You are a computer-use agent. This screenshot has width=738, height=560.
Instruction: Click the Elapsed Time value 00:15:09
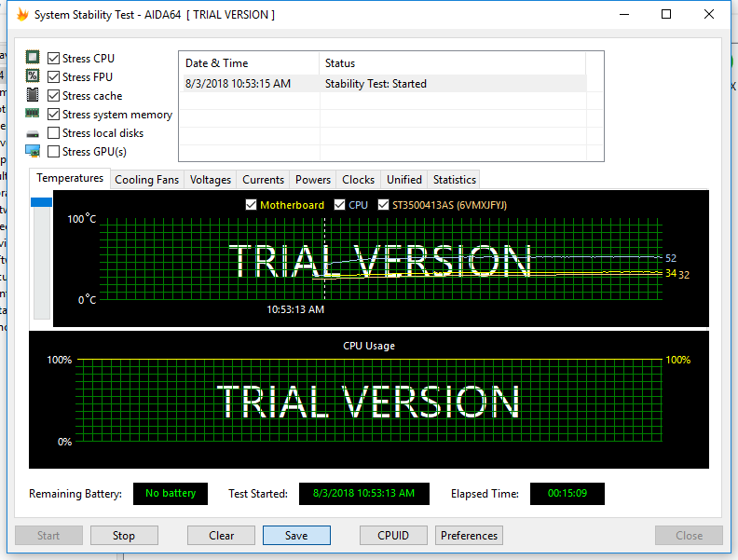tap(567, 494)
